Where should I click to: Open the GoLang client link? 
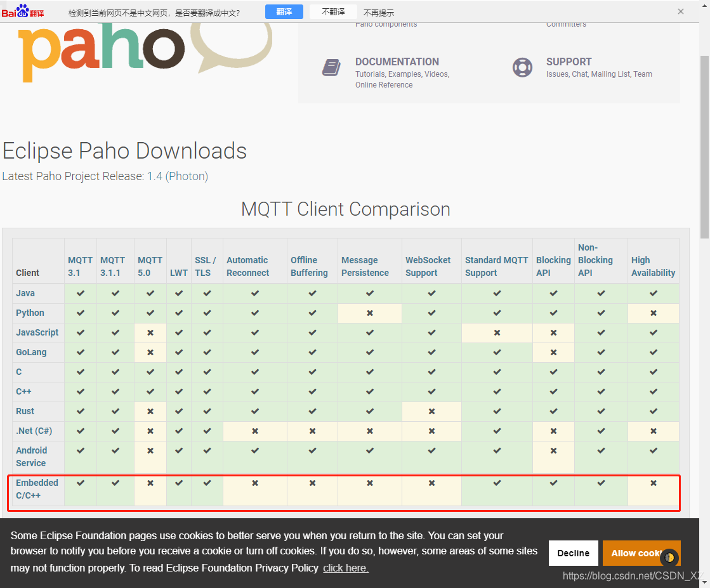31,352
